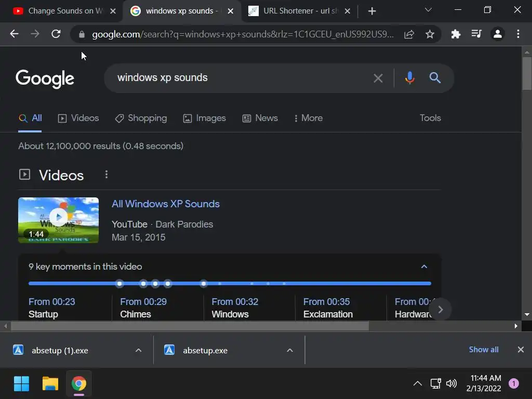The height and width of the screenshot is (399, 532).
Task: Switch to News results
Action: pos(260,118)
